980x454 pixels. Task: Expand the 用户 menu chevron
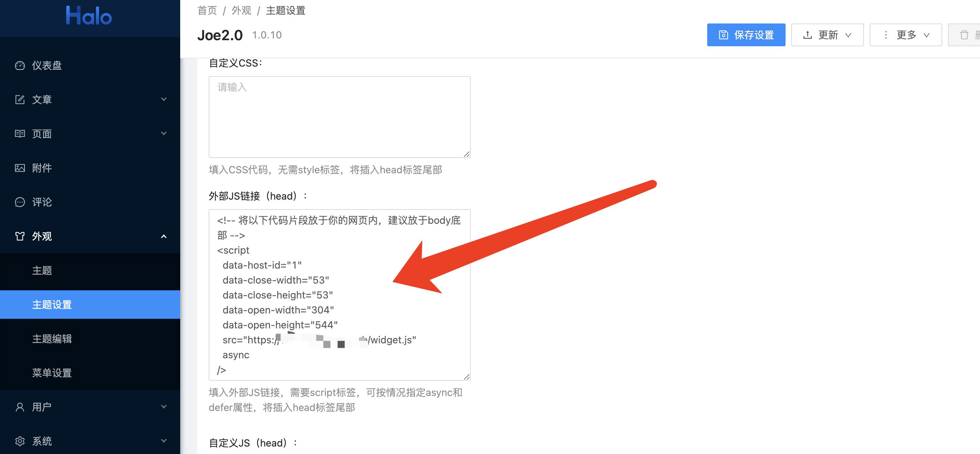164,406
